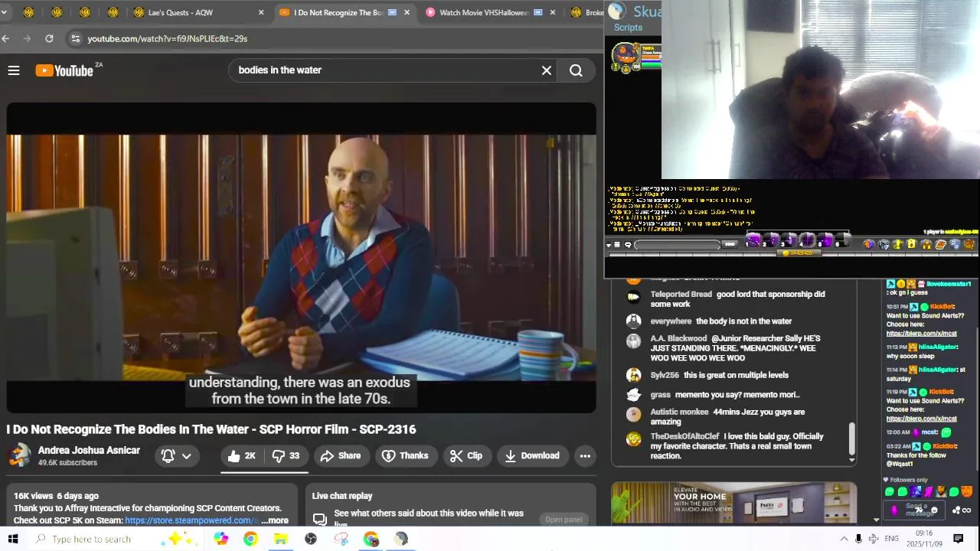Go back with browser back arrow
The height and width of the screenshot is (551, 980).
6,38
